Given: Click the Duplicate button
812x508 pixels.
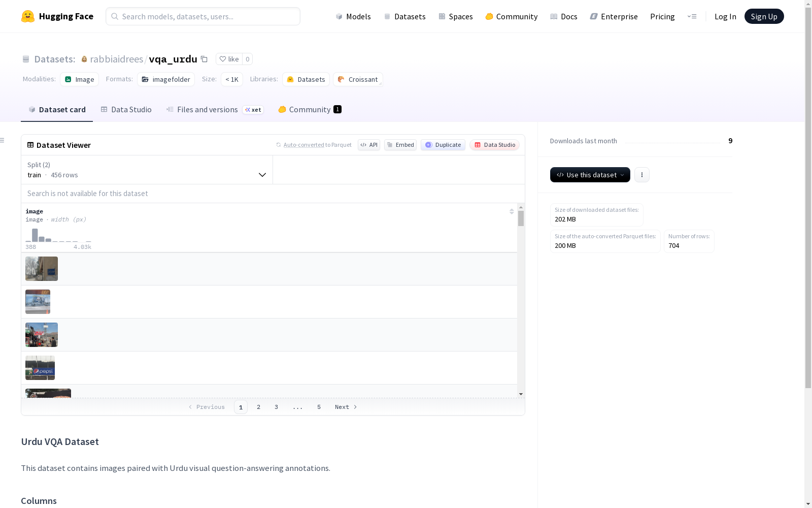Looking at the screenshot, I should click(x=443, y=145).
